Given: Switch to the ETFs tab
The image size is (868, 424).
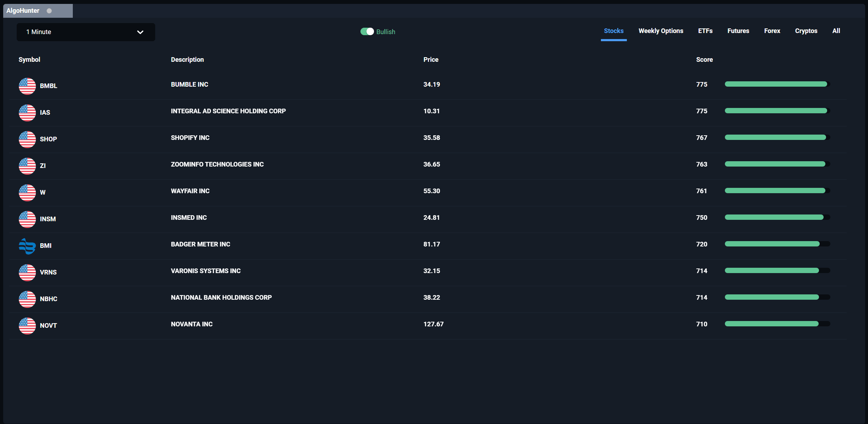Looking at the screenshot, I should click(x=705, y=31).
